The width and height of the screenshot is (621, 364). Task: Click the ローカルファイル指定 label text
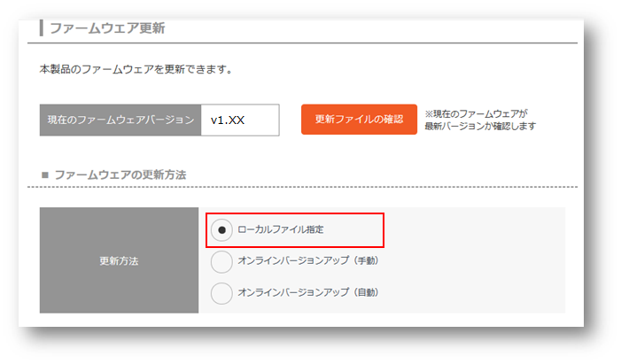281,229
